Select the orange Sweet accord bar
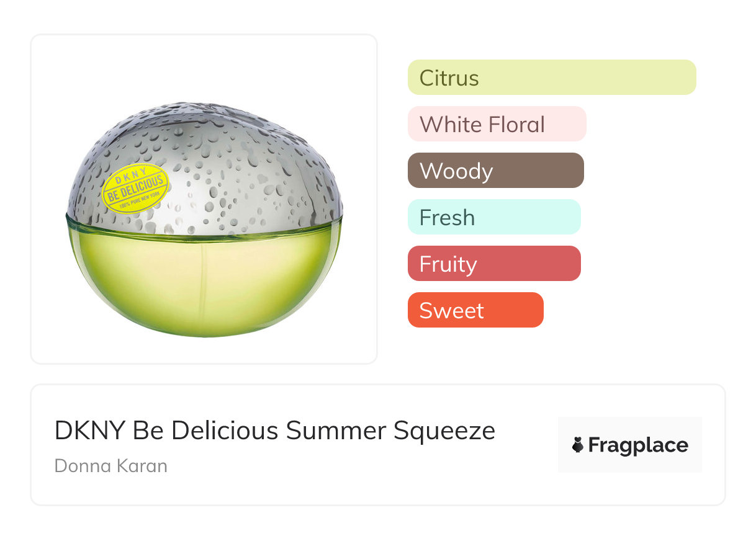Viewport: 756px width, 536px height. (x=475, y=310)
